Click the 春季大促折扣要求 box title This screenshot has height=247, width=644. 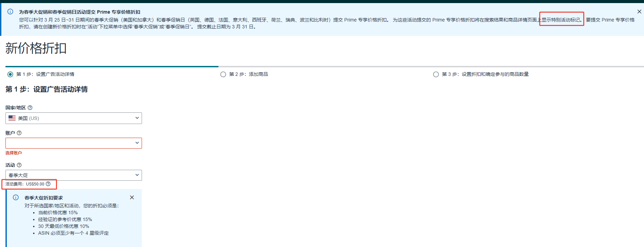[44, 198]
